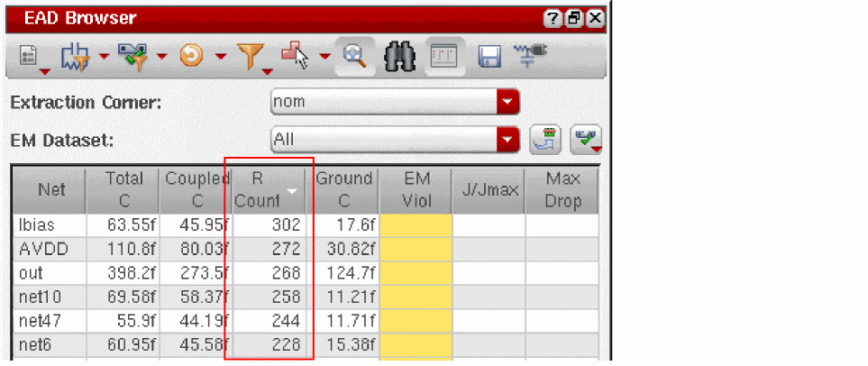Click yellow EM Viol cell in out row
Image resolution: width=868 pixels, height=366 pixels.
click(416, 273)
